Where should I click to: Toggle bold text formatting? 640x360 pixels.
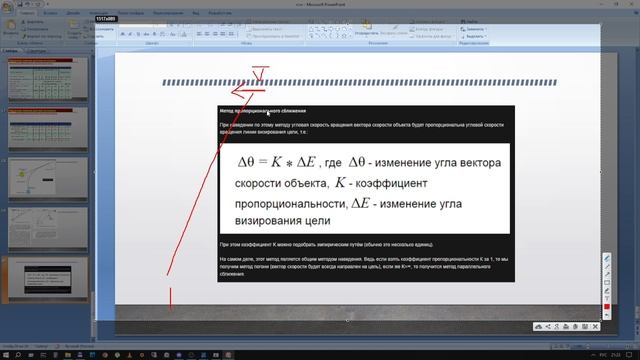click(x=122, y=34)
